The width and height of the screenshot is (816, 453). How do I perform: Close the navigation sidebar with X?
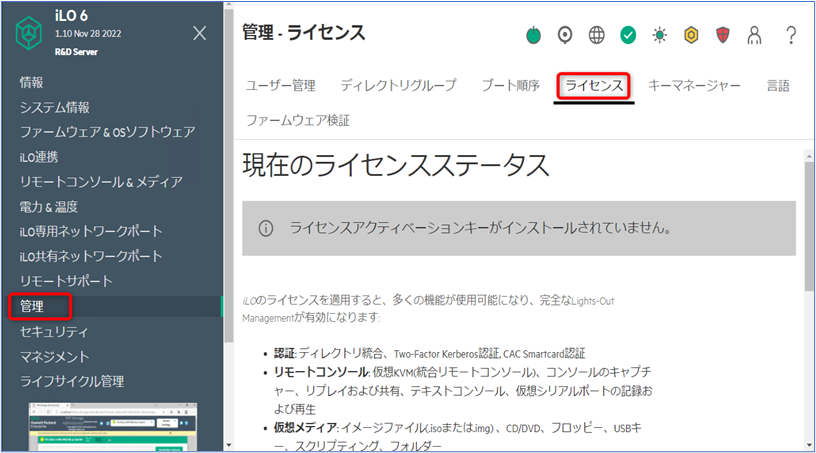pos(199,33)
